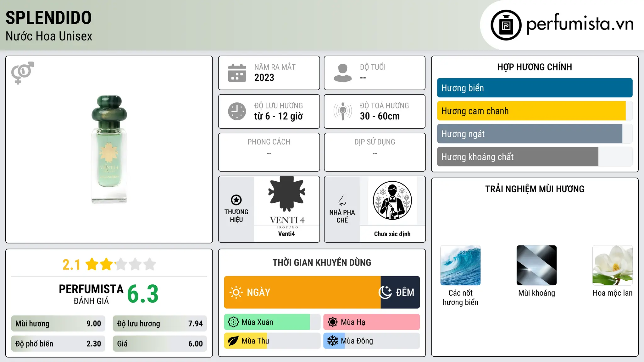Click the Nước Hoa Unisex subtitle
The width and height of the screenshot is (644, 362).
coord(49,36)
